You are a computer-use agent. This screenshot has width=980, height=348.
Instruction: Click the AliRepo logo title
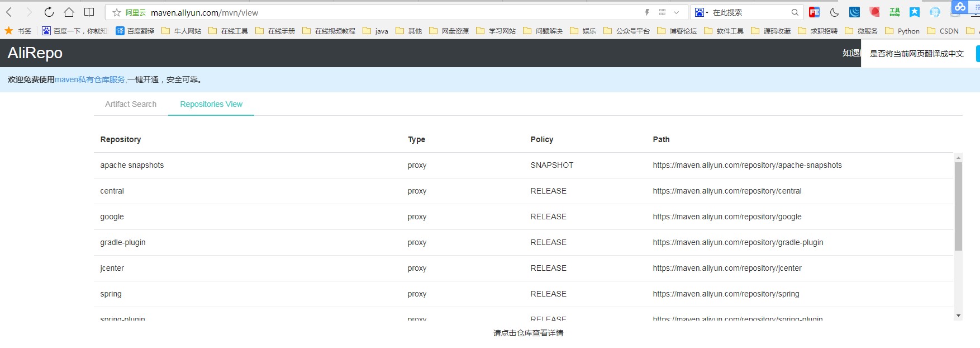35,53
